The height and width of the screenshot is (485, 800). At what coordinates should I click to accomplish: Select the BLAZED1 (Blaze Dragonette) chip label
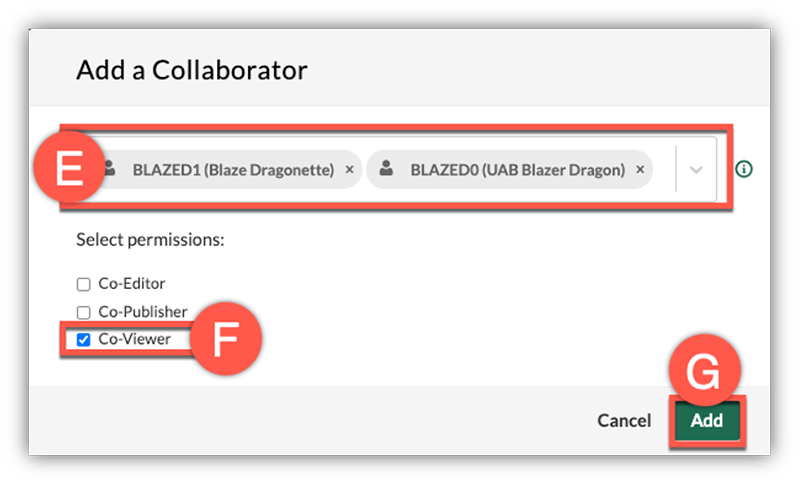click(x=233, y=170)
